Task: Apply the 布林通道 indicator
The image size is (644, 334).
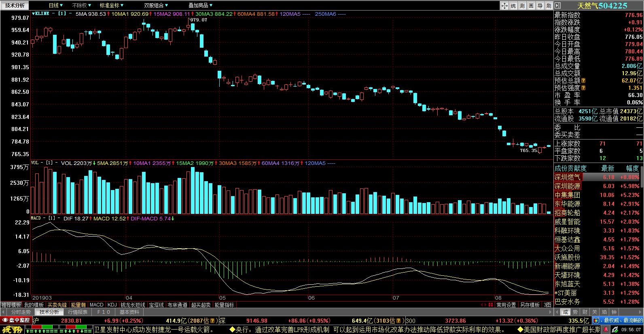Action: [177, 305]
